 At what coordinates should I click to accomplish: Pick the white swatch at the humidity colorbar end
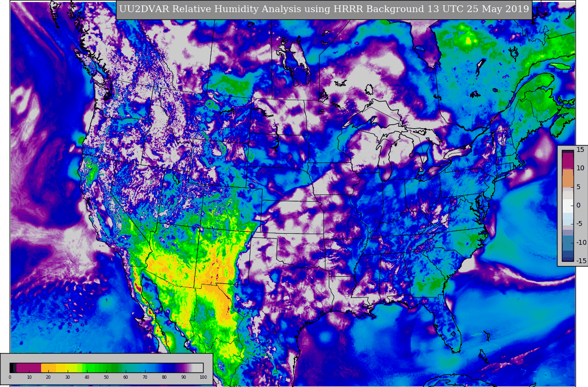198,368
